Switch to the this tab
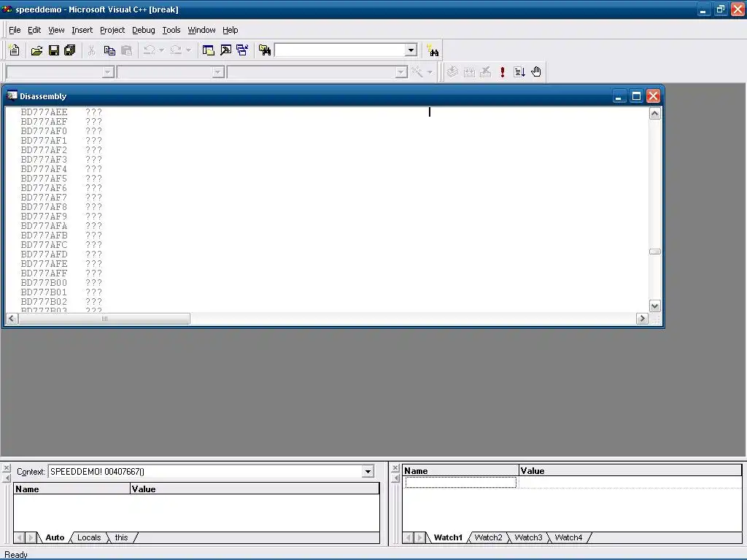The image size is (747, 560). [x=122, y=537]
